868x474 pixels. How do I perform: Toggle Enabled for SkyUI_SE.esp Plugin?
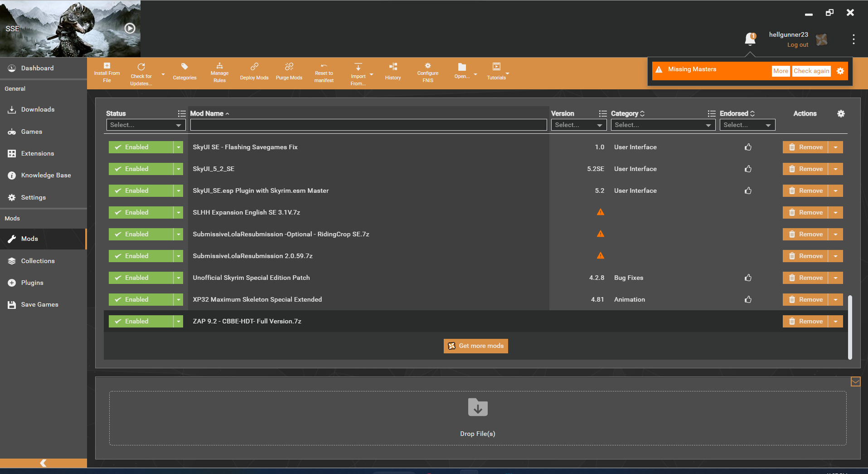pos(141,191)
